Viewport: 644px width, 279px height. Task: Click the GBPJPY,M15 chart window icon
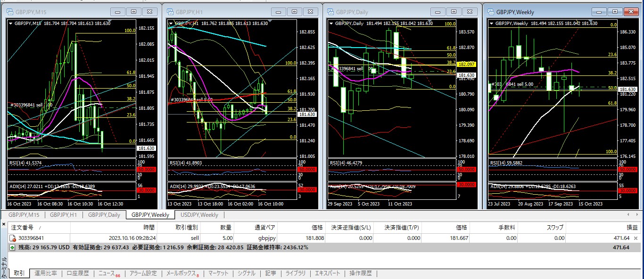[x=11, y=12]
